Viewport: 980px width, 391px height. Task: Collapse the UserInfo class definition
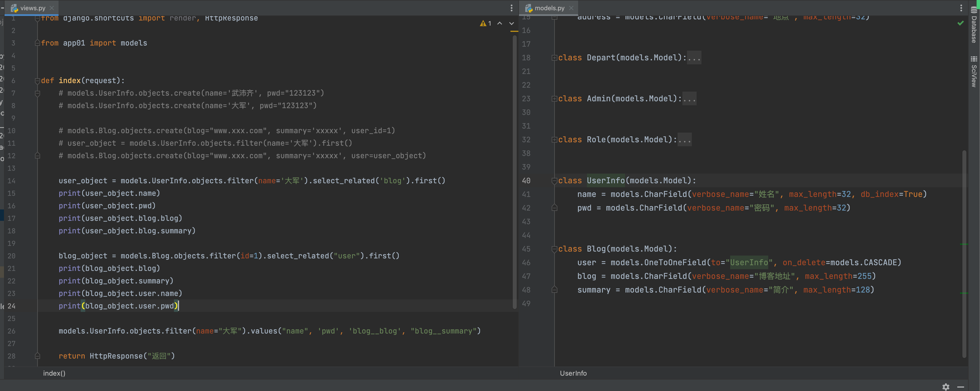pos(554,181)
